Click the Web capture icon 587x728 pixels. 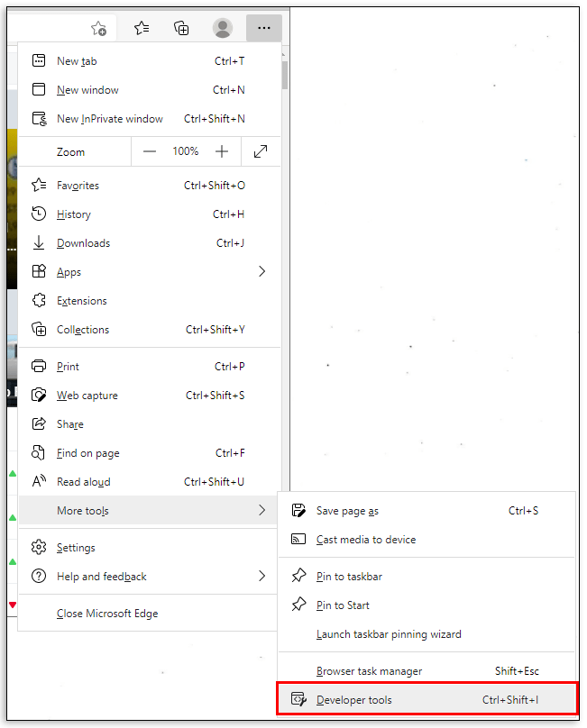coord(39,396)
